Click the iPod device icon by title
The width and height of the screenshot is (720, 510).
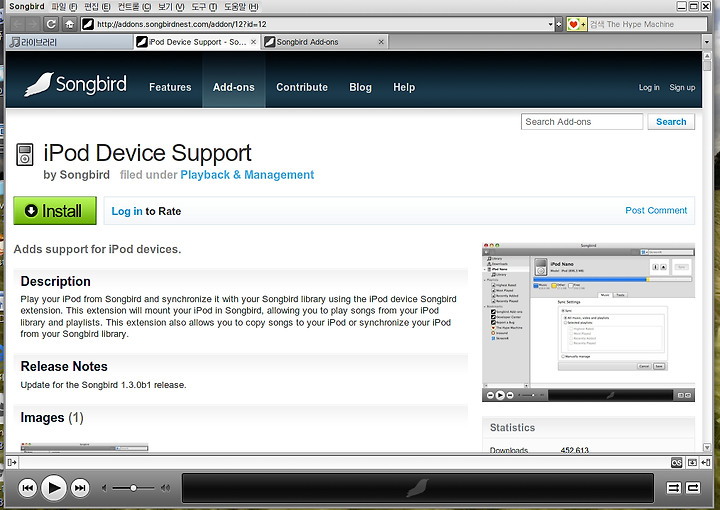[25, 154]
